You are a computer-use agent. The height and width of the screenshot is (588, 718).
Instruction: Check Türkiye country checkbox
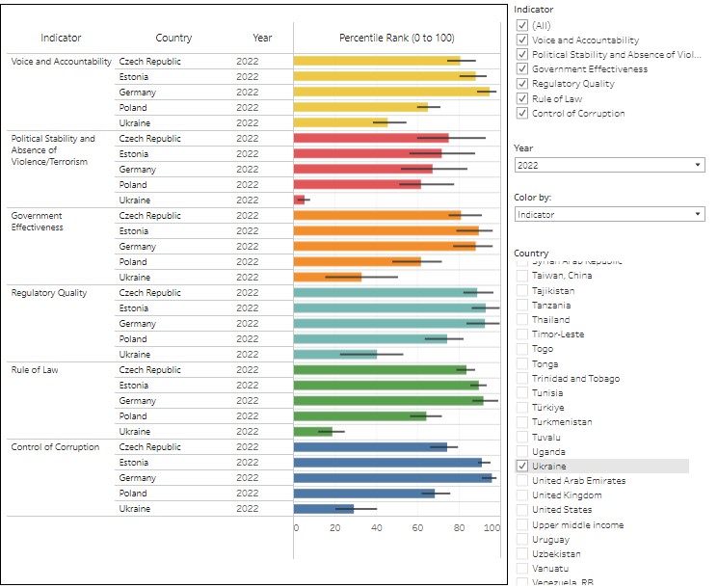[x=522, y=408]
